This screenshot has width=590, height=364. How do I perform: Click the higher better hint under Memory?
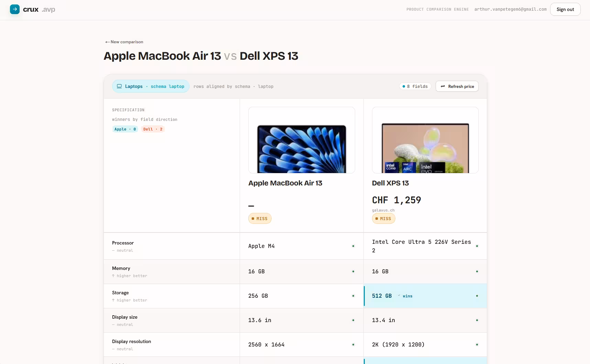tap(130, 276)
